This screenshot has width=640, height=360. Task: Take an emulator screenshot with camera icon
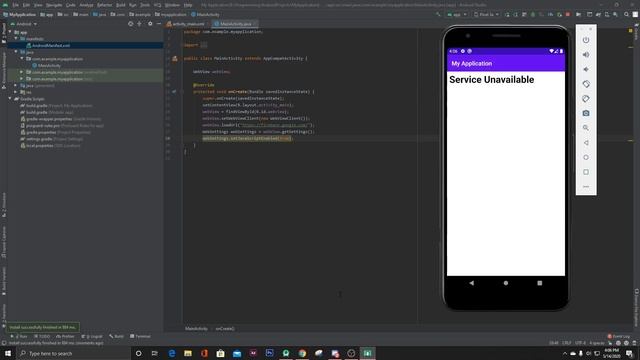pos(586,113)
